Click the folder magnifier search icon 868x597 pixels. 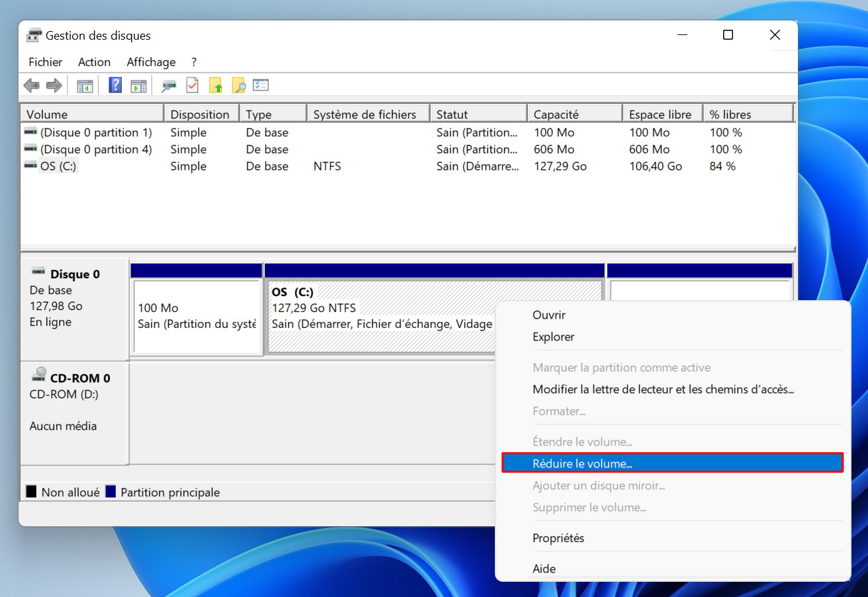238,85
